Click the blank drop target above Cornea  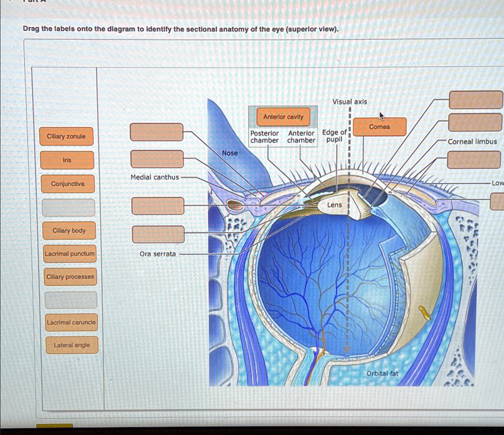[x=475, y=100]
